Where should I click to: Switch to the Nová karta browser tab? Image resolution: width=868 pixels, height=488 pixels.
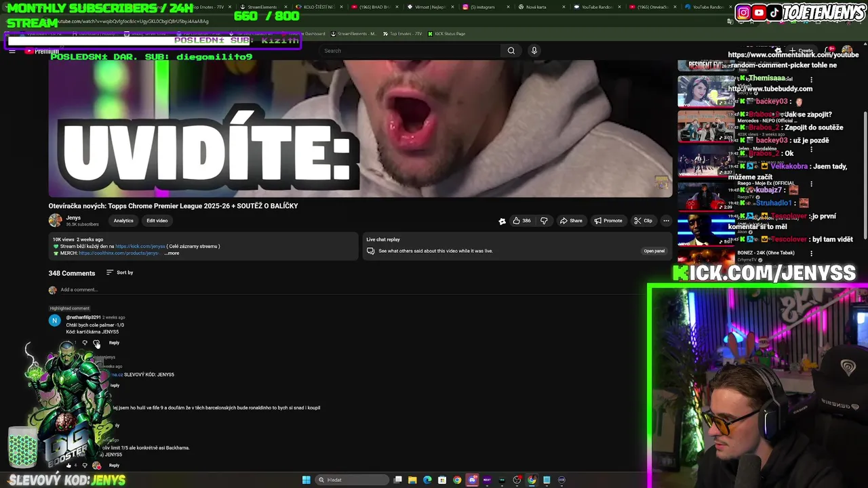pyautogui.click(x=540, y=7)
